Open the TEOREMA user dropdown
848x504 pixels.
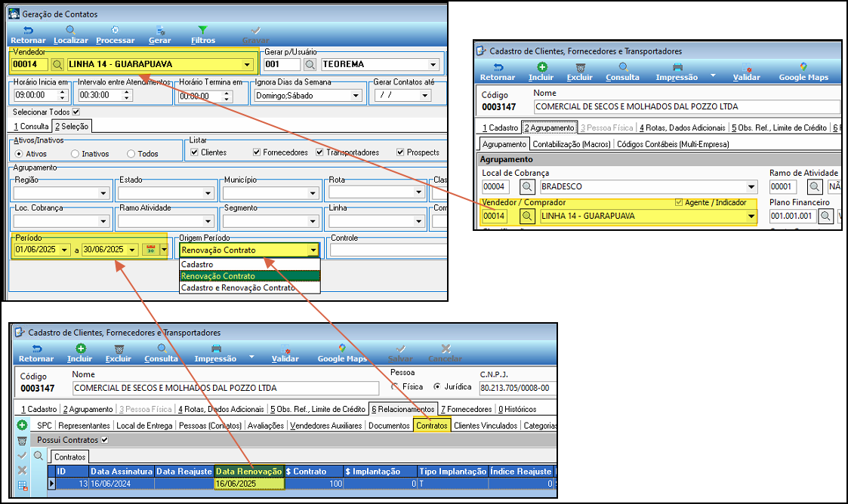433,64
